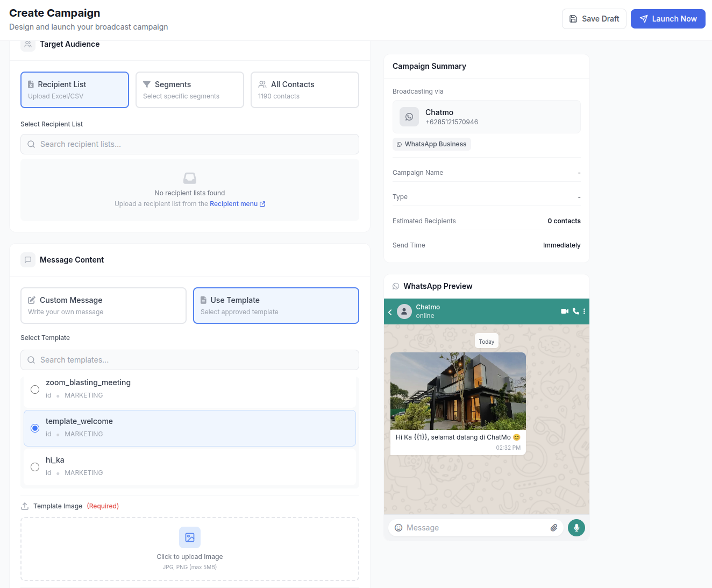Image resolution: width=712 pixels, height=588 pixels.
Task: Click the phone call icon in preview
Action: pos(576,311)
